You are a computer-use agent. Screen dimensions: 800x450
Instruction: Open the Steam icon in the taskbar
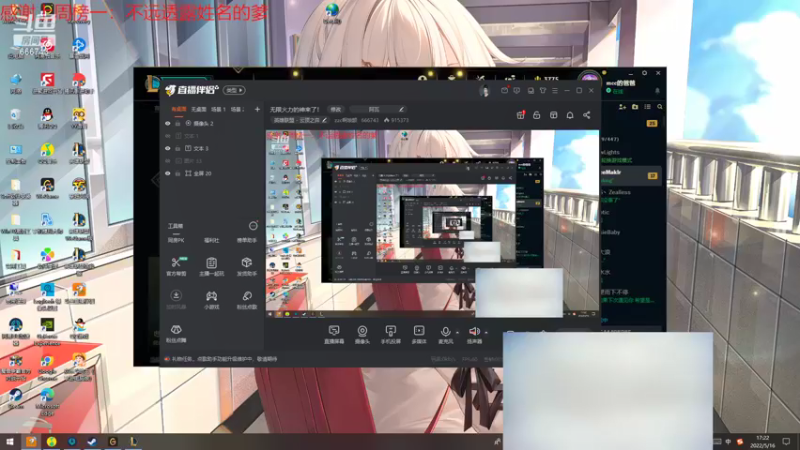point(92,442)
